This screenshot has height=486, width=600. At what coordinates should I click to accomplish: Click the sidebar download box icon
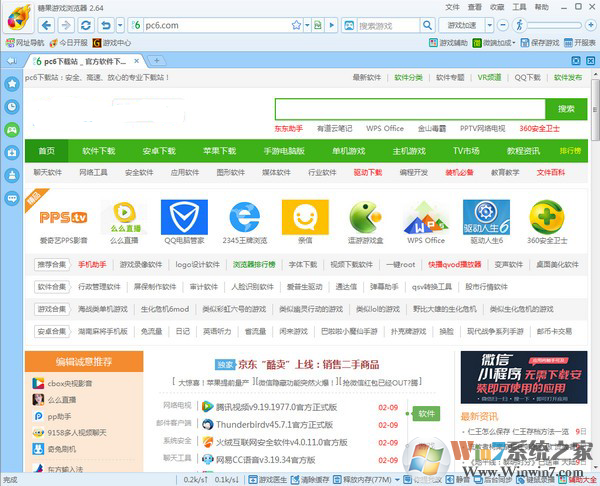click(x=12, y=153)
